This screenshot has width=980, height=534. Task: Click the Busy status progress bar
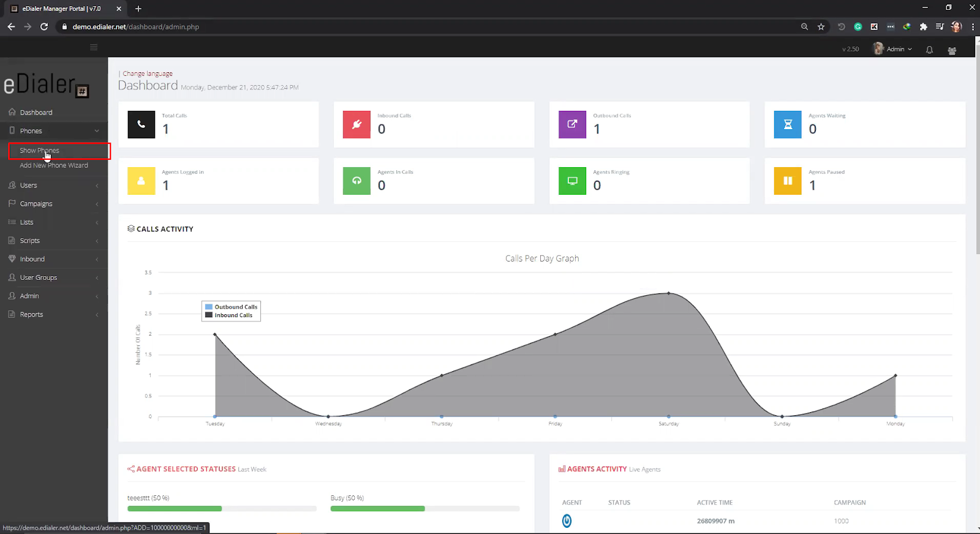425,508
